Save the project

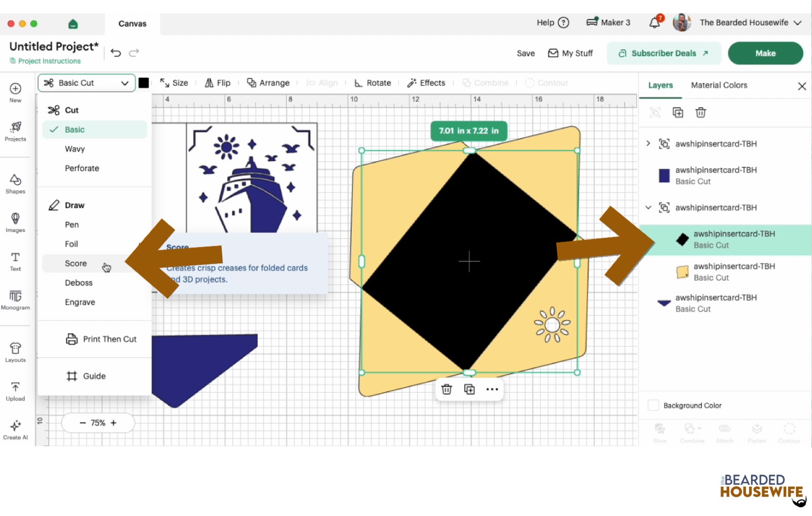click(x=526, y=53)
